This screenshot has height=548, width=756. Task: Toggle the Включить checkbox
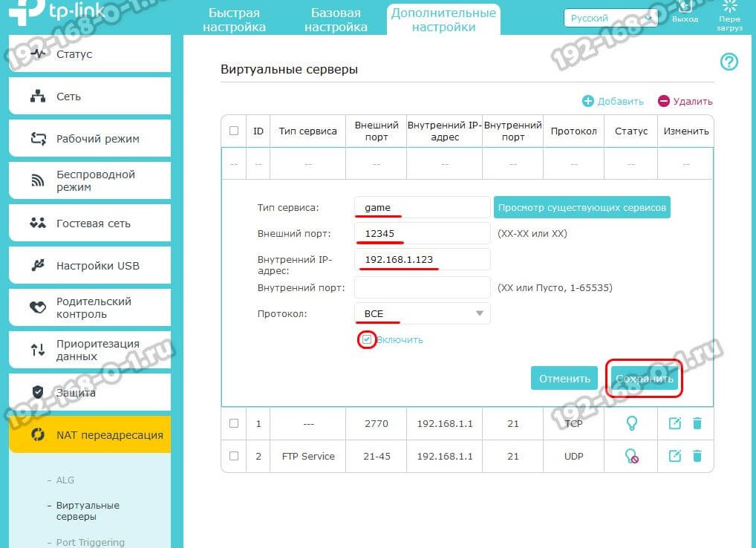click(367, 340)
